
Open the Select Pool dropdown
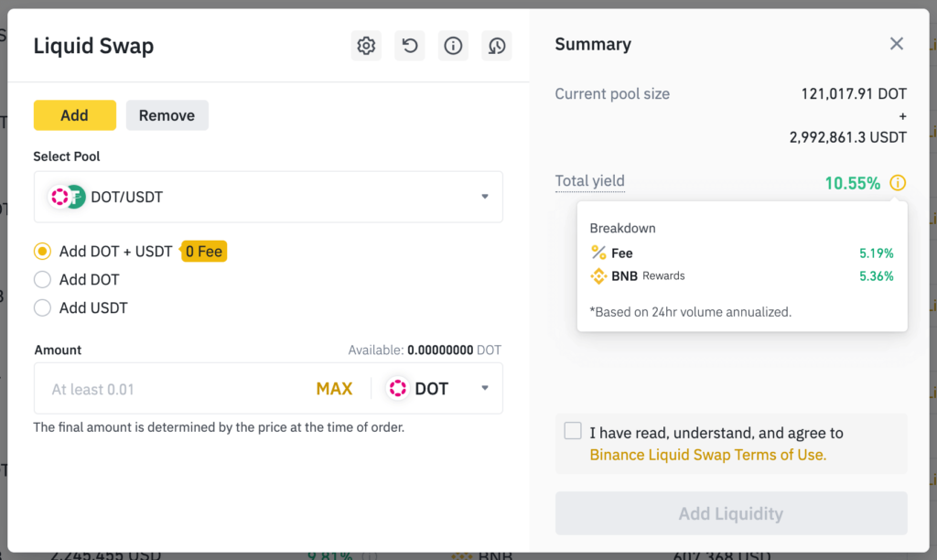(x=484, y=196)
